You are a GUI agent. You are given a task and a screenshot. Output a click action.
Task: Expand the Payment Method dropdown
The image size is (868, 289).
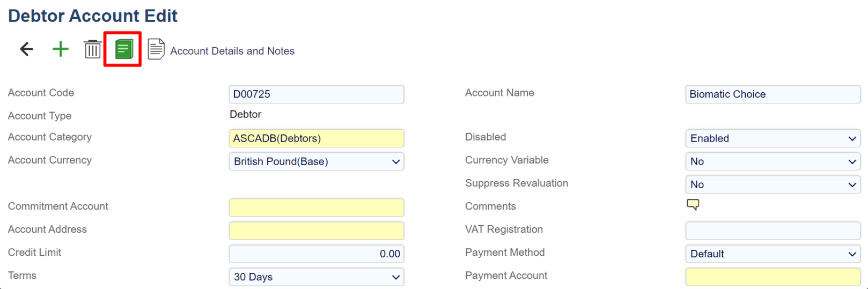click(773, 254)
